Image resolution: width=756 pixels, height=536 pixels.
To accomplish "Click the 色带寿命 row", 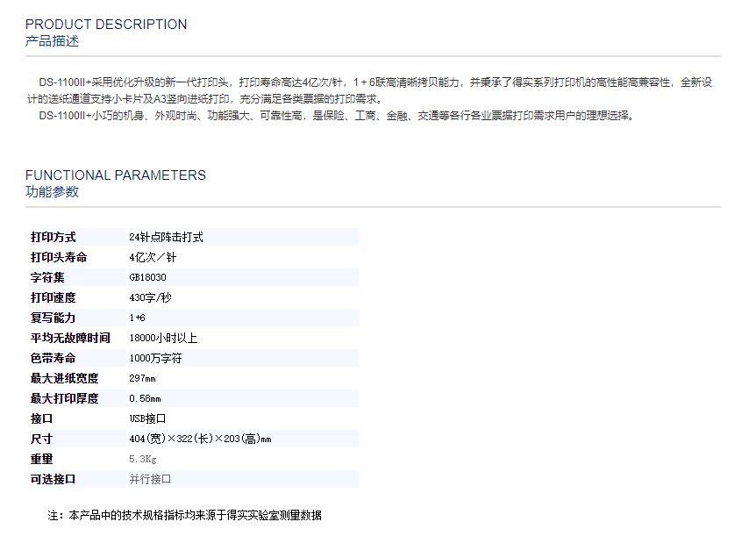I will pos(175,357).
